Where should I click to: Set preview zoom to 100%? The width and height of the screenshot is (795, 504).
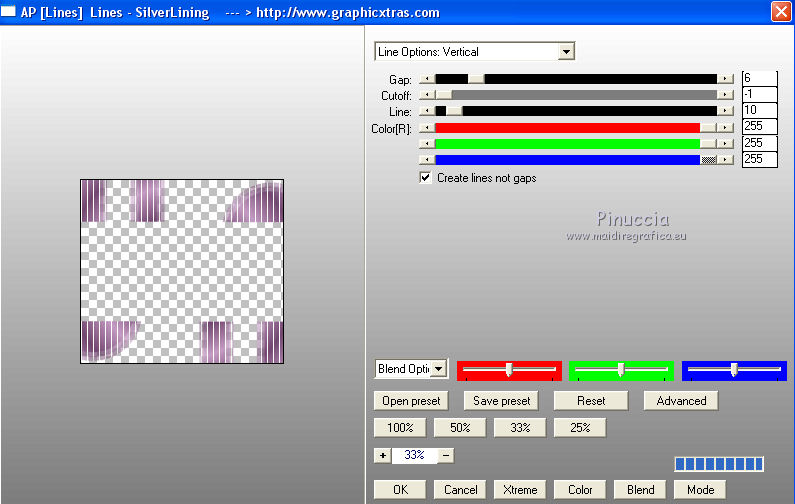400,428
